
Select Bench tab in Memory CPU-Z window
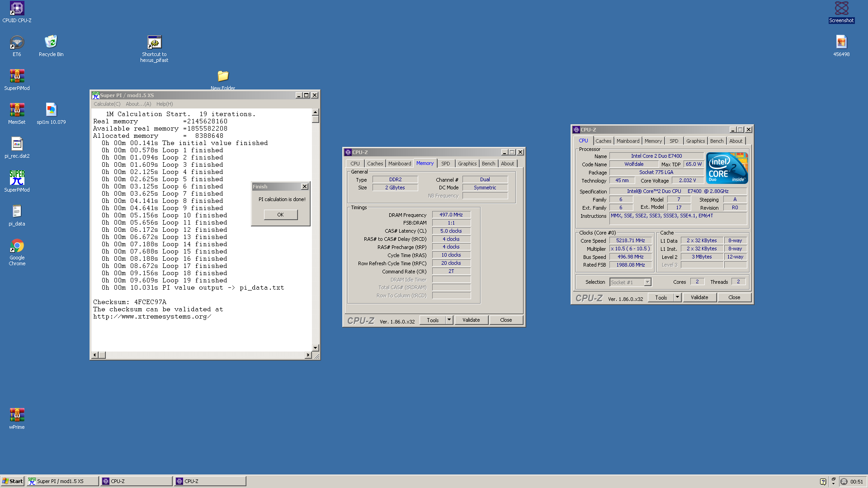[x=488, y=164]
